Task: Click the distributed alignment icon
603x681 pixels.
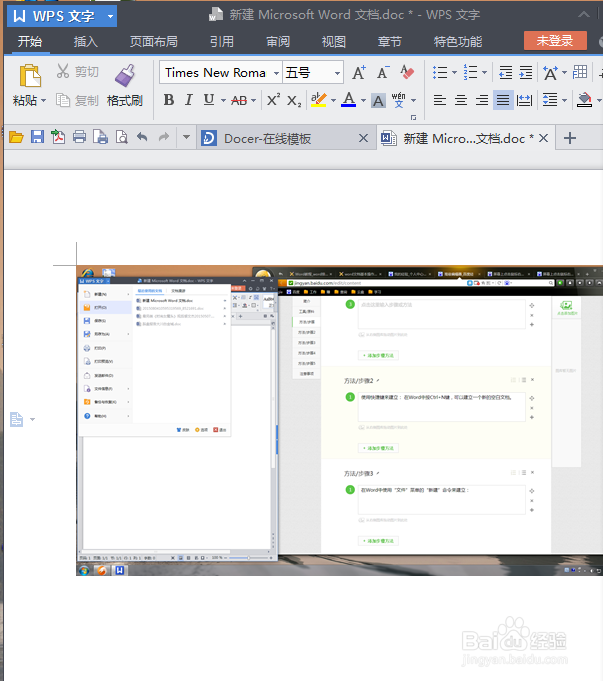Action: (524, 101)
